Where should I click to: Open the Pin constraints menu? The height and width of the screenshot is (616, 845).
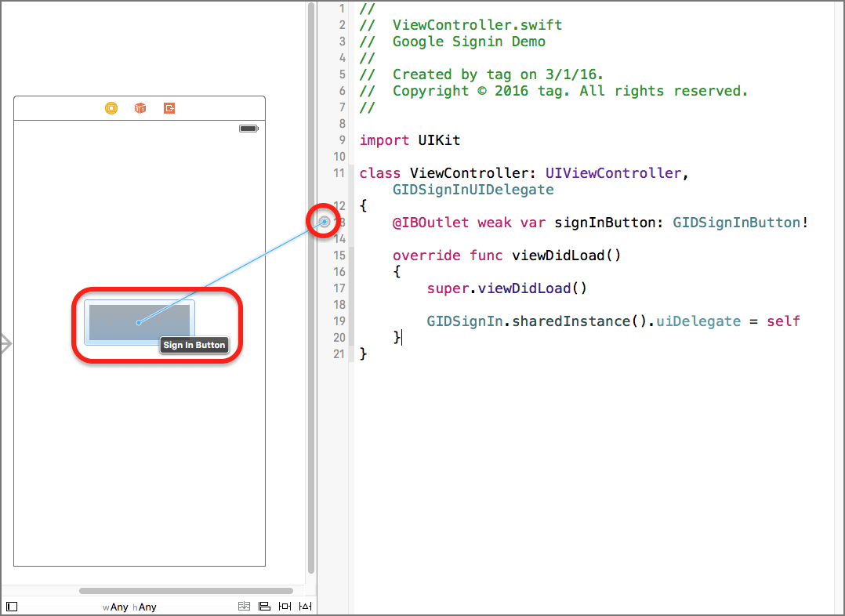[x=285, y=607]
